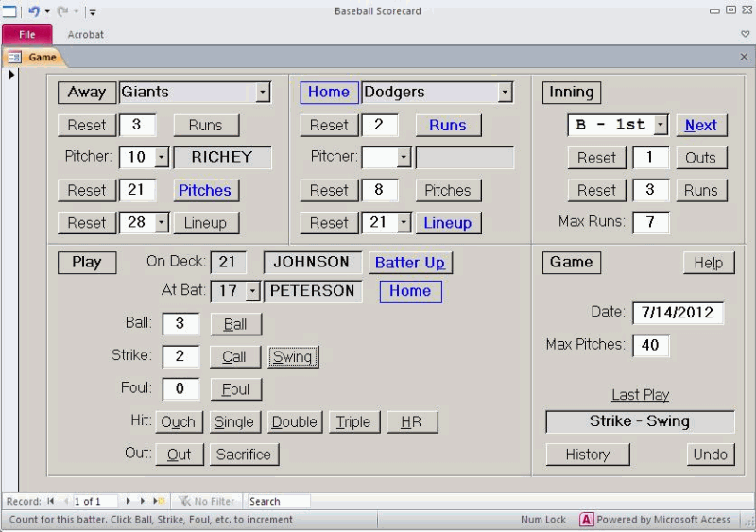Record a home run with HR button
756x532 pixels.
411,421
